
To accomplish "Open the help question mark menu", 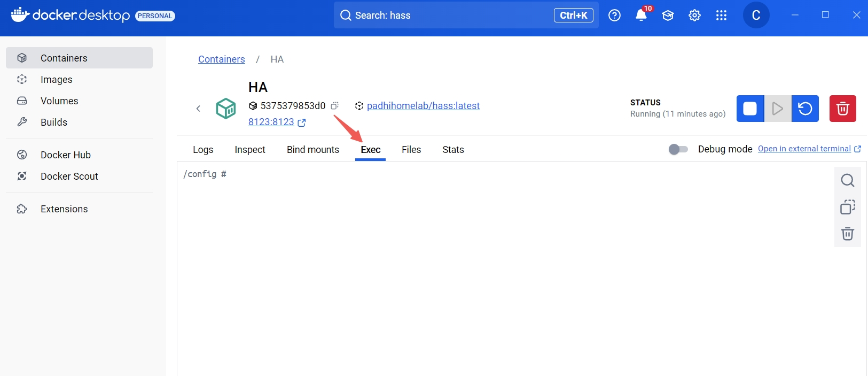I will [614, 16].
